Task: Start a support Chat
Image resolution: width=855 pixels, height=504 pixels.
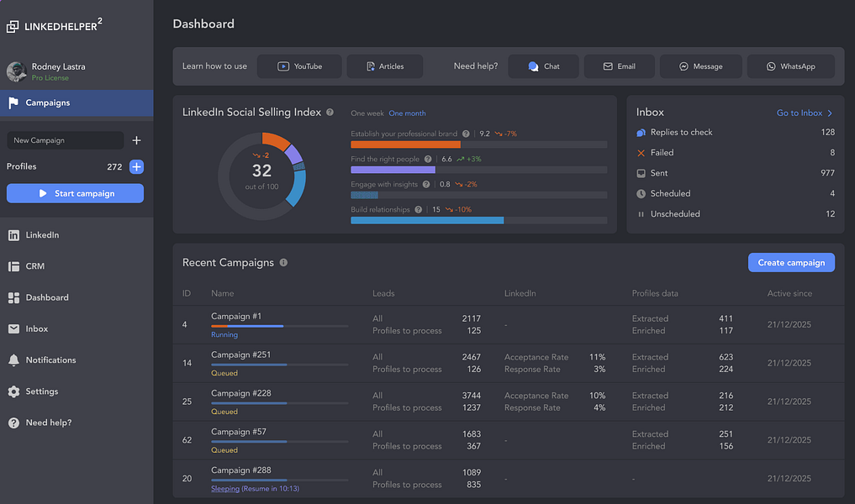Action: pos(543,66)
